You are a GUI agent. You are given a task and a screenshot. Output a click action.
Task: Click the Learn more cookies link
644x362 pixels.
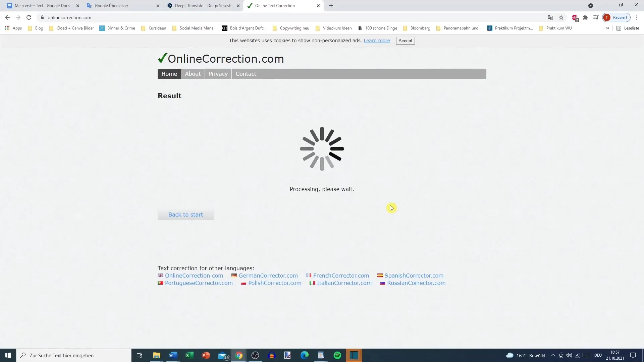[377, 41]
